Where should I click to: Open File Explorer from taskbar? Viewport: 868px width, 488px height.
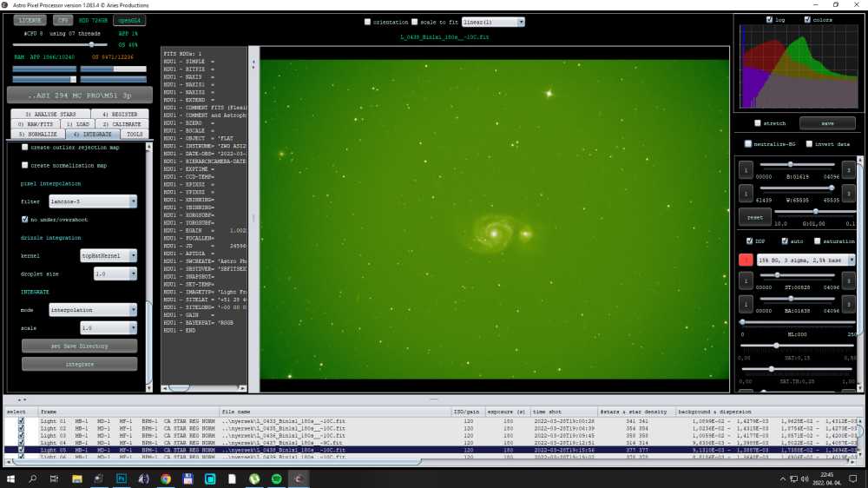click(77, 478)
